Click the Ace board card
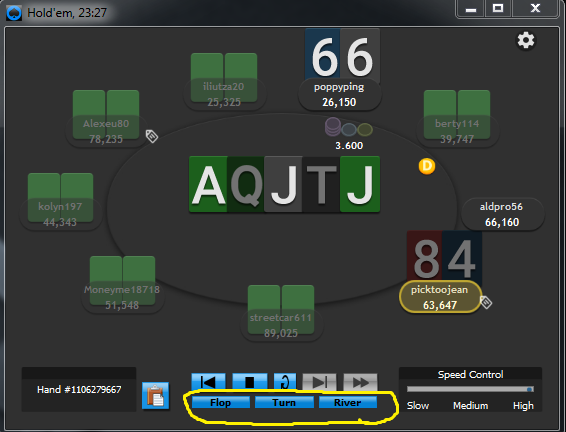 point(208,184)
